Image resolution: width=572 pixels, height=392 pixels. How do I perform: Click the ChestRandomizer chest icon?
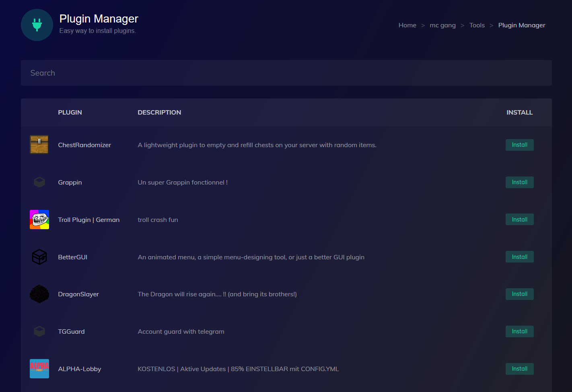click(39, 145)
